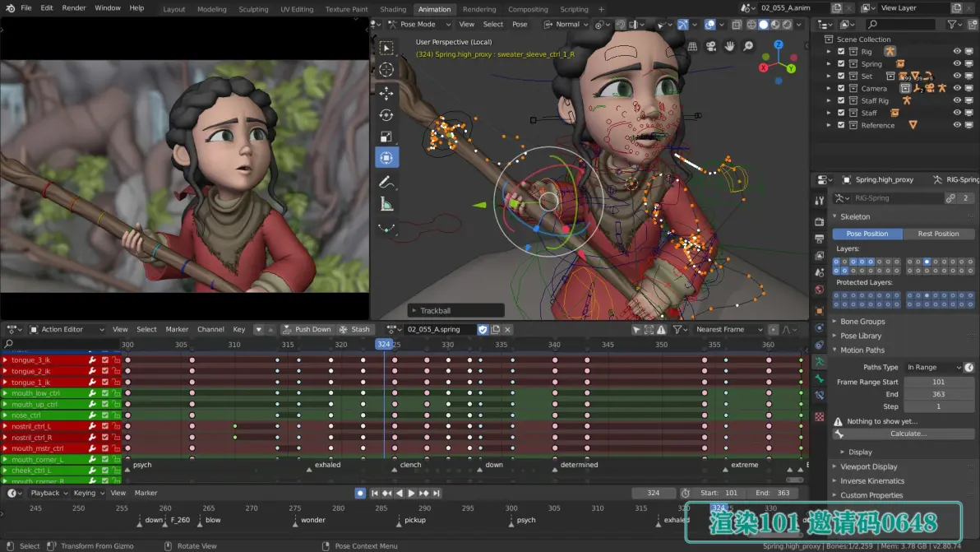Switch to the Scripting workspace tab
The height and width of the screenshot is (552, 980).
(x=574, y=9)
